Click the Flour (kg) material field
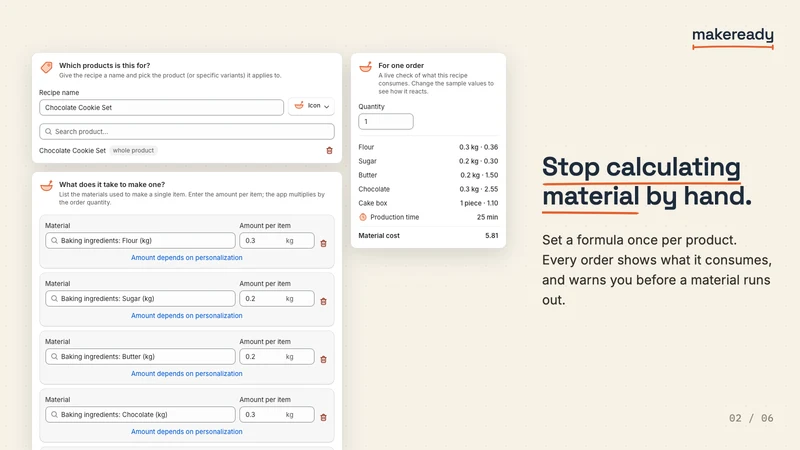 pyautogui.click(x=140, y=241)
